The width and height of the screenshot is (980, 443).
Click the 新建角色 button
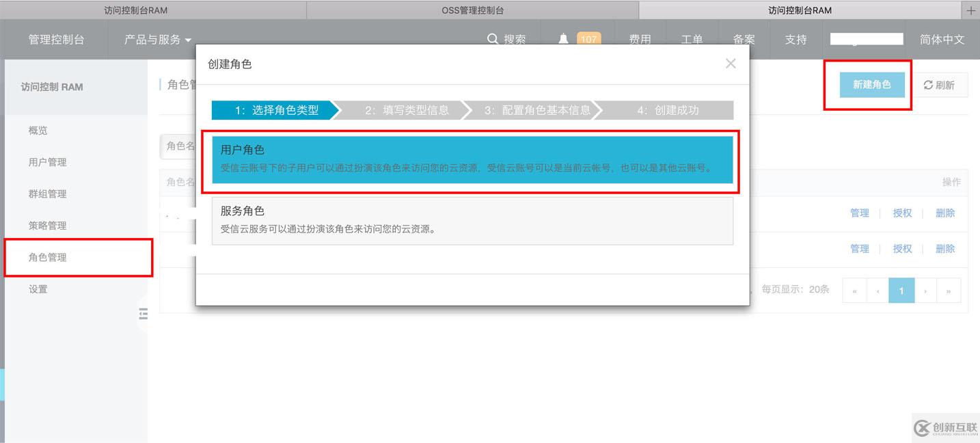871,84
